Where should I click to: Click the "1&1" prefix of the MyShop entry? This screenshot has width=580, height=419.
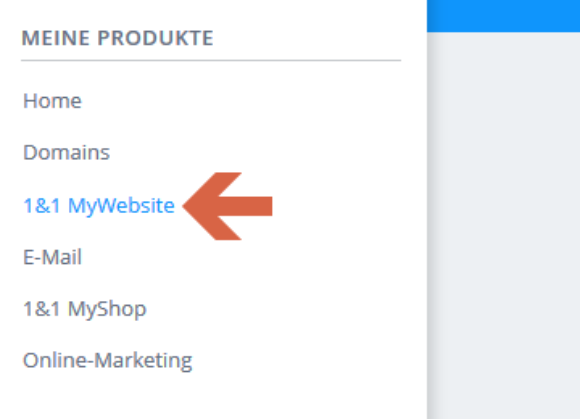pyautogui.click(x=41, y=309)
